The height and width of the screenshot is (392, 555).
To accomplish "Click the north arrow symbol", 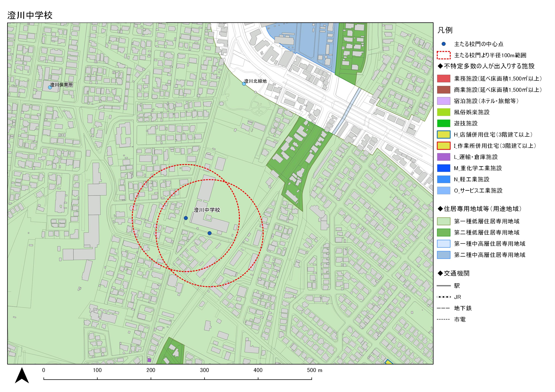I will 22,375.
